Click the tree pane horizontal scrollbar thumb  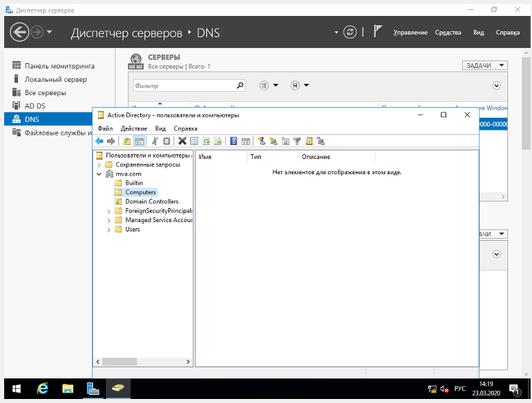[x=120, y=362]
